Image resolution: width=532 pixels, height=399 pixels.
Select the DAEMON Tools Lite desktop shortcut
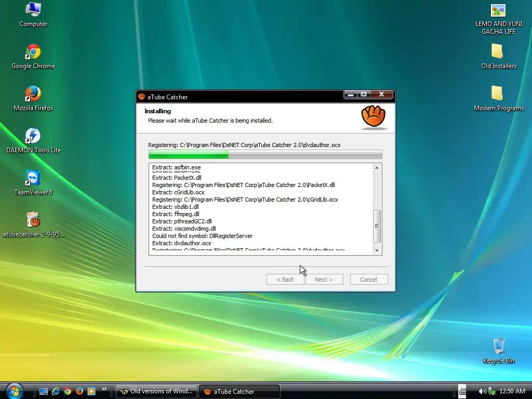[33, 141]
